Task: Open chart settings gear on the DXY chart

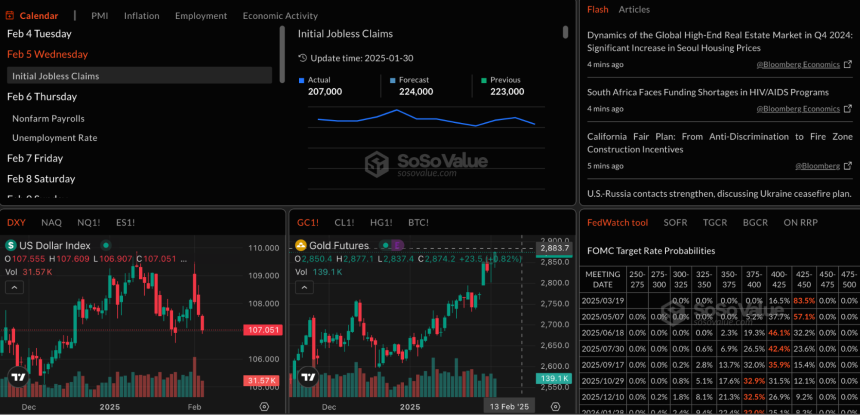Action: pyautogui.click(x=264, y=407)
